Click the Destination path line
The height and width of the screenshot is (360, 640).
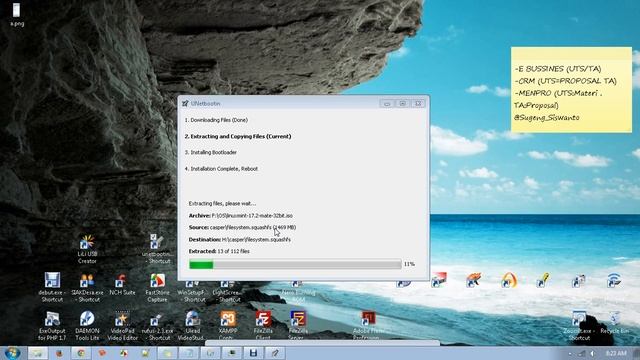coord(240,240)
